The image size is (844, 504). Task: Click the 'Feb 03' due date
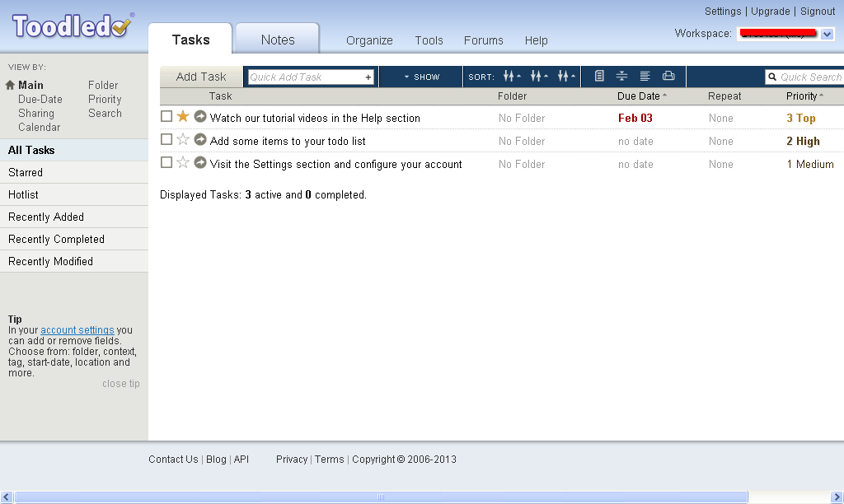click(x=635, y=119)
